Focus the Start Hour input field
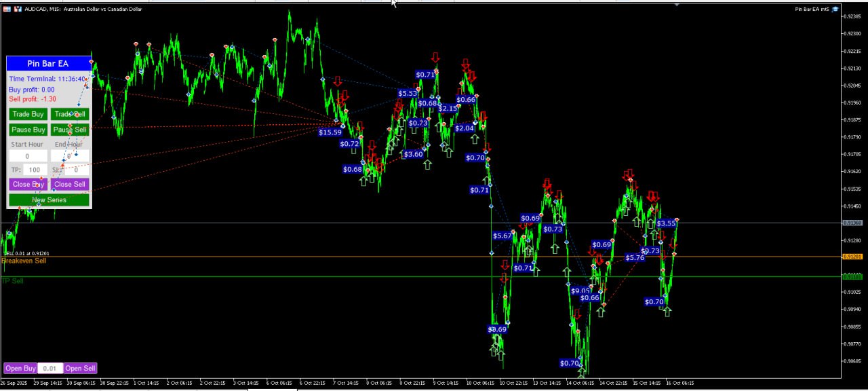The image size is (868, 391). (x=28, y=156)
